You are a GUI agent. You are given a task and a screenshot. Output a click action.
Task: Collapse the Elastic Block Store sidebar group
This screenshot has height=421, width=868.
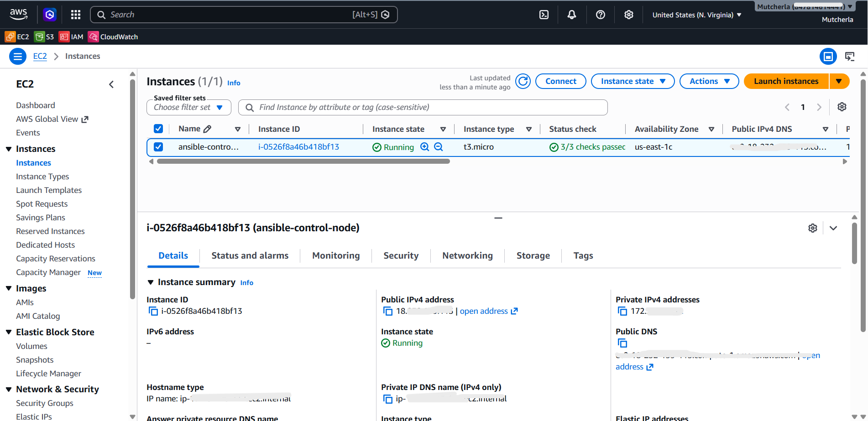tap(9, 333)
